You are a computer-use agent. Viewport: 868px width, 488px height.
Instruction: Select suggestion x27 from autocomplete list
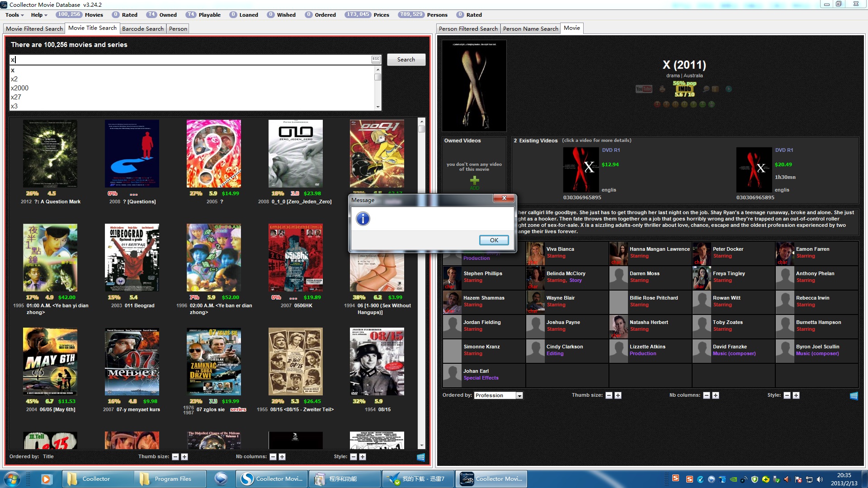[192, 97]
